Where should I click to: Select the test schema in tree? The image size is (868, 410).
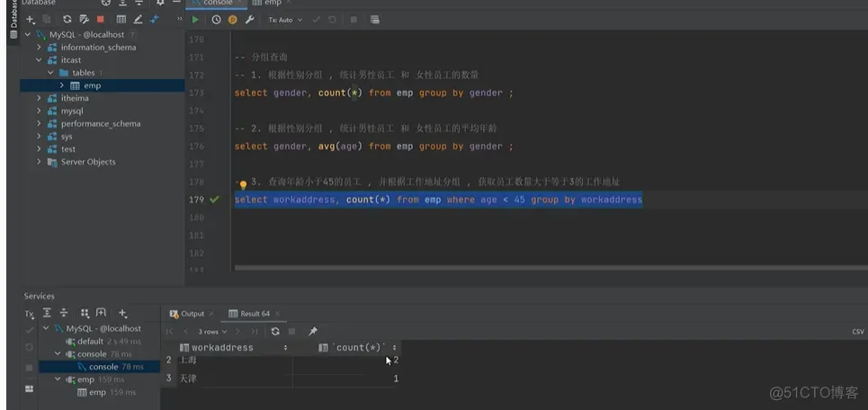point(68,149)
